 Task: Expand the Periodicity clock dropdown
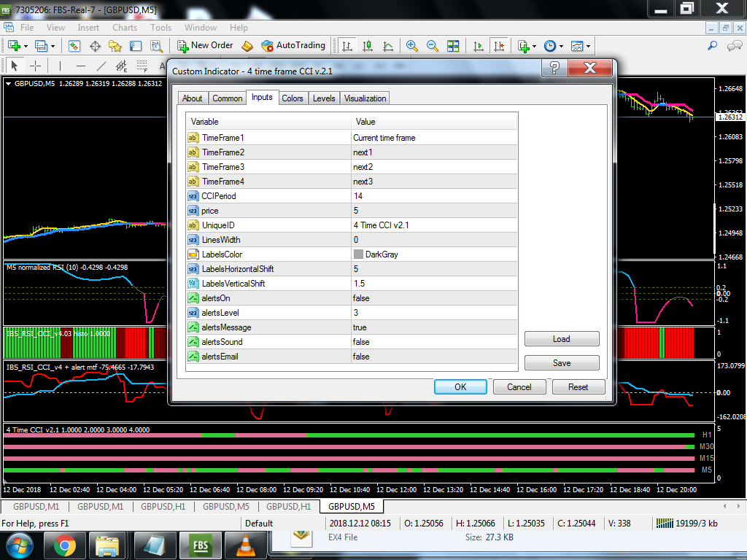[x=560, y=46]
